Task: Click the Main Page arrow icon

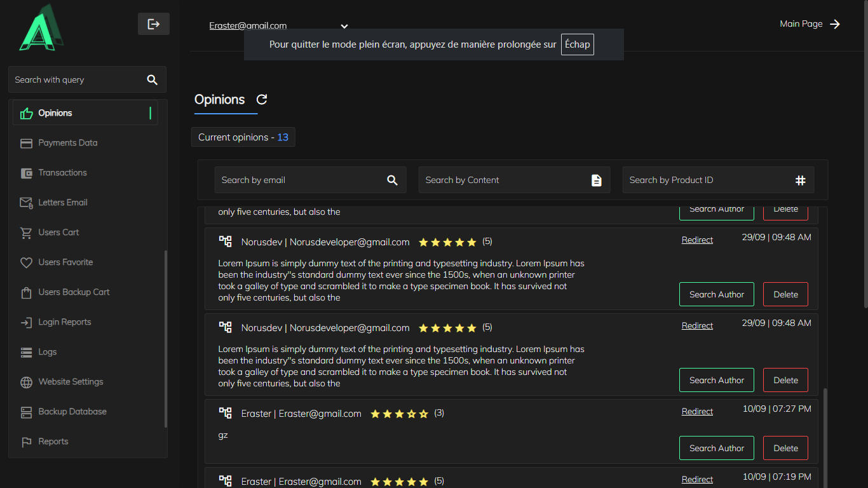Action: coord(835,24)
